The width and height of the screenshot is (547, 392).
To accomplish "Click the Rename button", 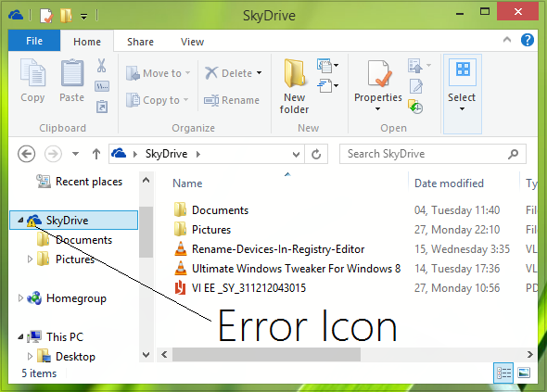I will 232,100.
